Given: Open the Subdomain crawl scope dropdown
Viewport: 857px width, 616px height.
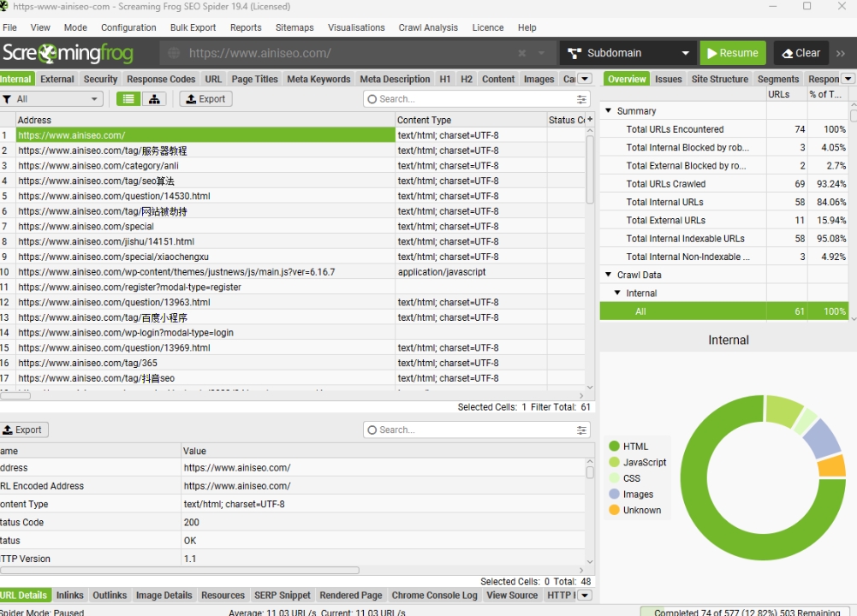Looking at the screenshot, I should (x=628, y=53).
